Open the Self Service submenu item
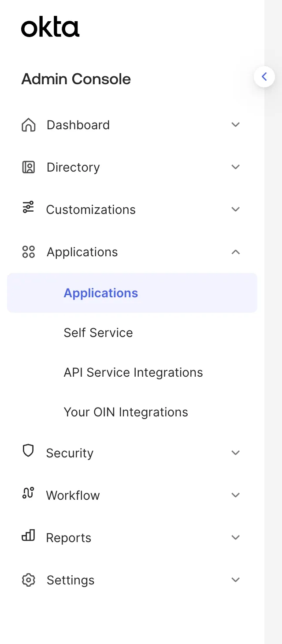Viewport: 282px width, 644px height. [98, 333]
